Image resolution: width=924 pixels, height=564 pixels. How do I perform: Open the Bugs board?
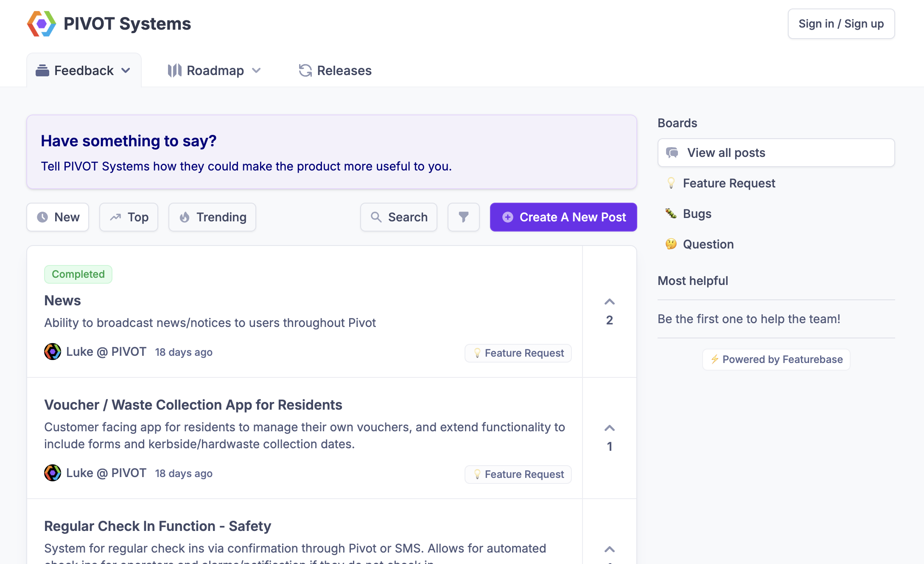697,214
